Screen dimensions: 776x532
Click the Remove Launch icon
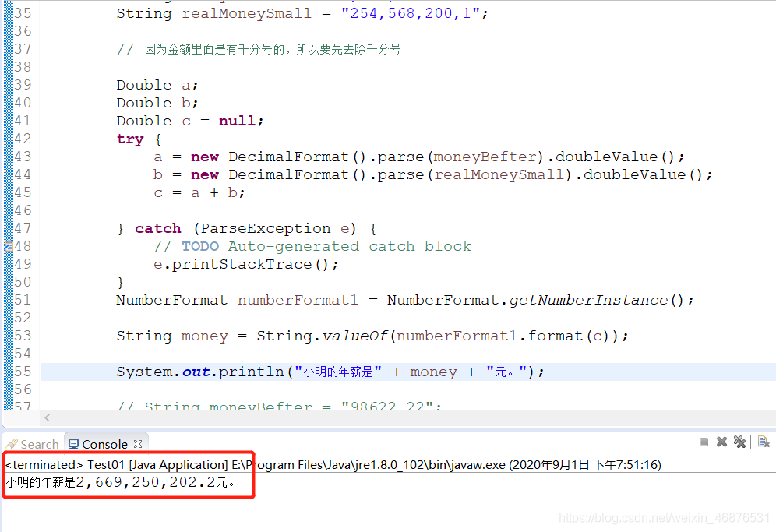722,442
